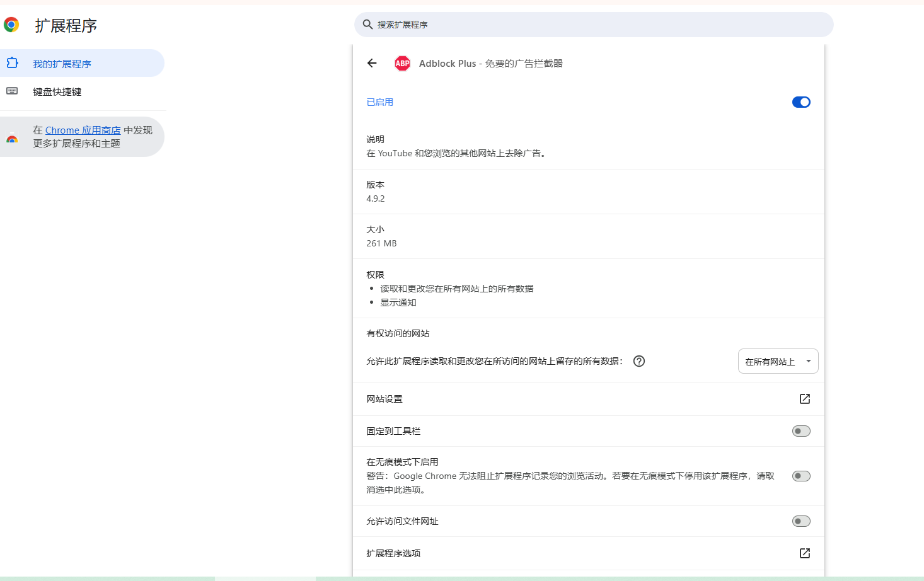Viewport: 924px width, 581px height.
Task: Enable 允许访问文件网址 toggle
Action: coord(801,521)
